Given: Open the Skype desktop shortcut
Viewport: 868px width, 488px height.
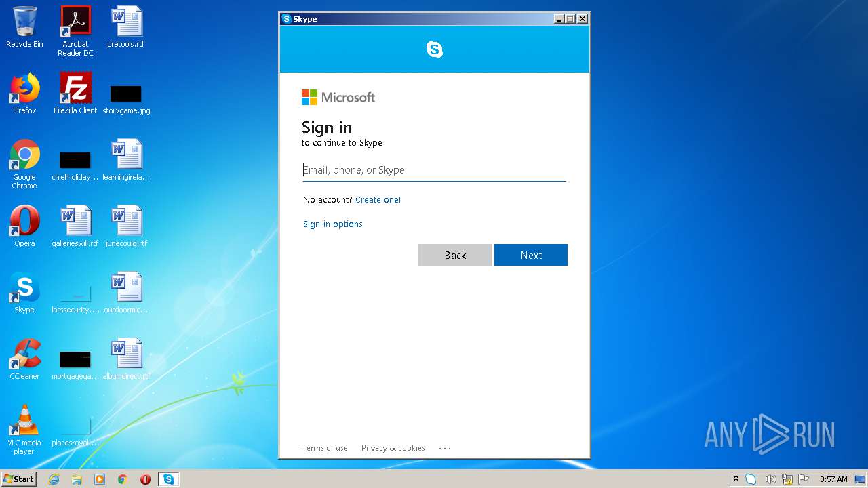Looking at the screenshot, I should (x=24, y=293).
